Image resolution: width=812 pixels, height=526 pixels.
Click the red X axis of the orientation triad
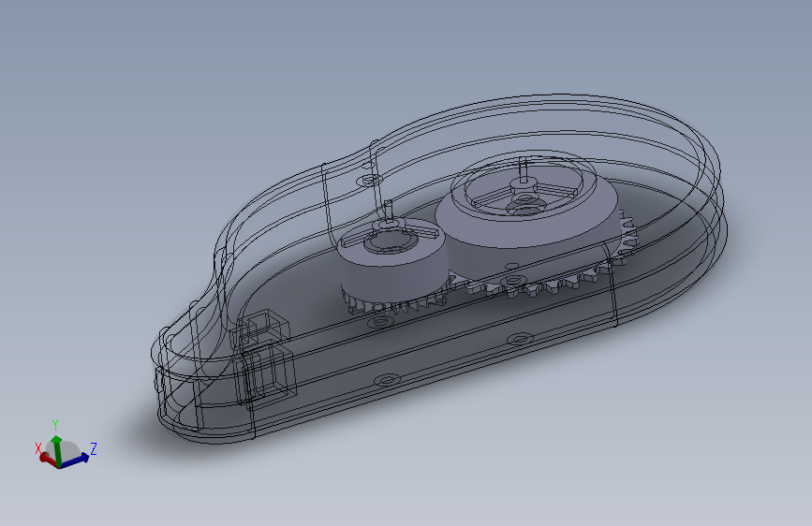pyautogui.click(x=48, y=459)
